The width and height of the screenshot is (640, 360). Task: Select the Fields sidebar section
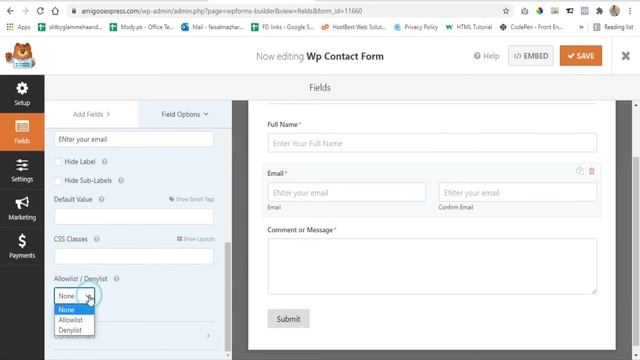[22, 132]
